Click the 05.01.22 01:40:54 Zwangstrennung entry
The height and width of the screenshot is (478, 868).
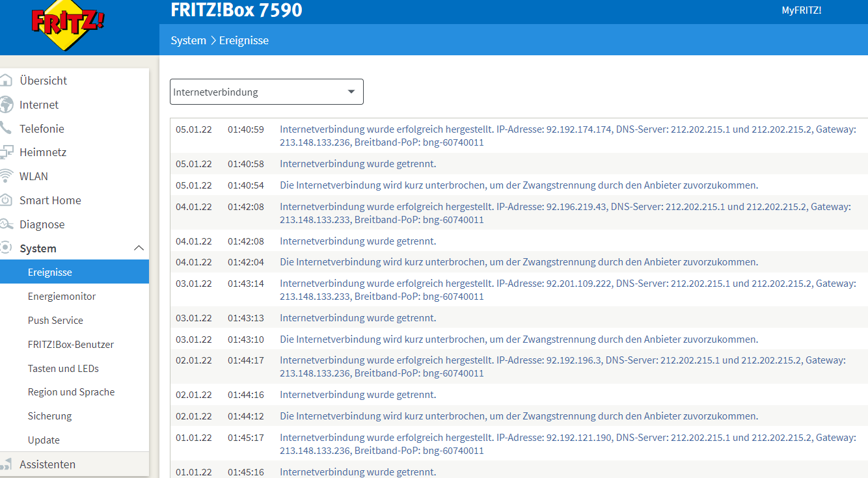pyautogui.click(x=519, y=185)
